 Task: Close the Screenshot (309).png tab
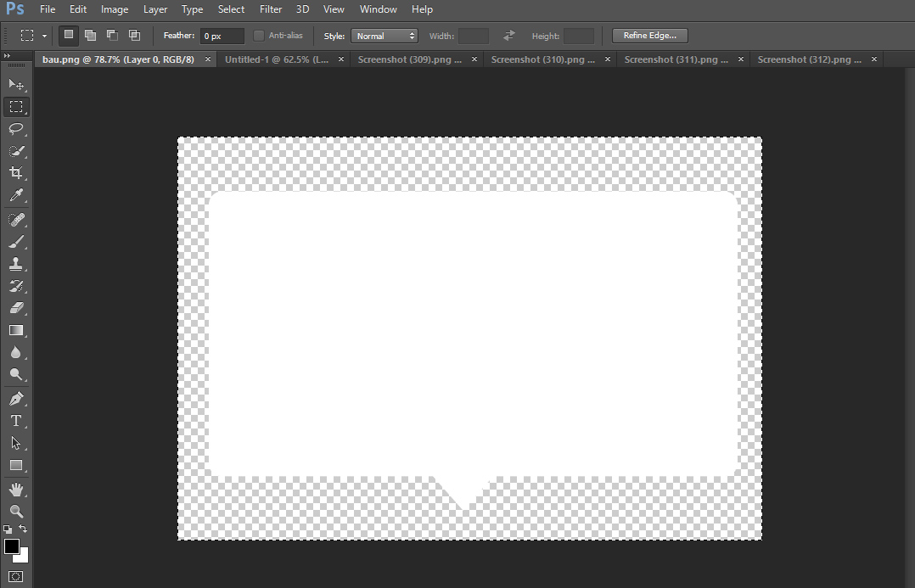click(x=474, y=59)
